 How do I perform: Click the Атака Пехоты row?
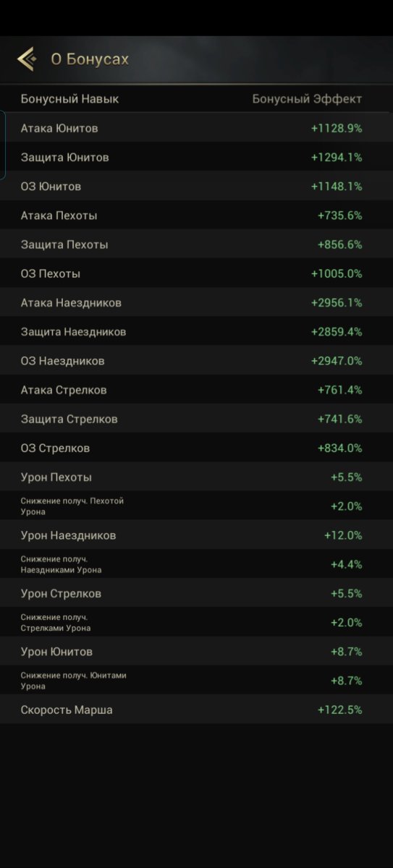[196, 216]
